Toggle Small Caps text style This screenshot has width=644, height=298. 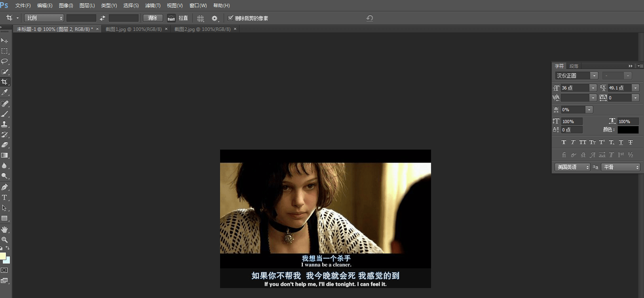tap(592, 142)
